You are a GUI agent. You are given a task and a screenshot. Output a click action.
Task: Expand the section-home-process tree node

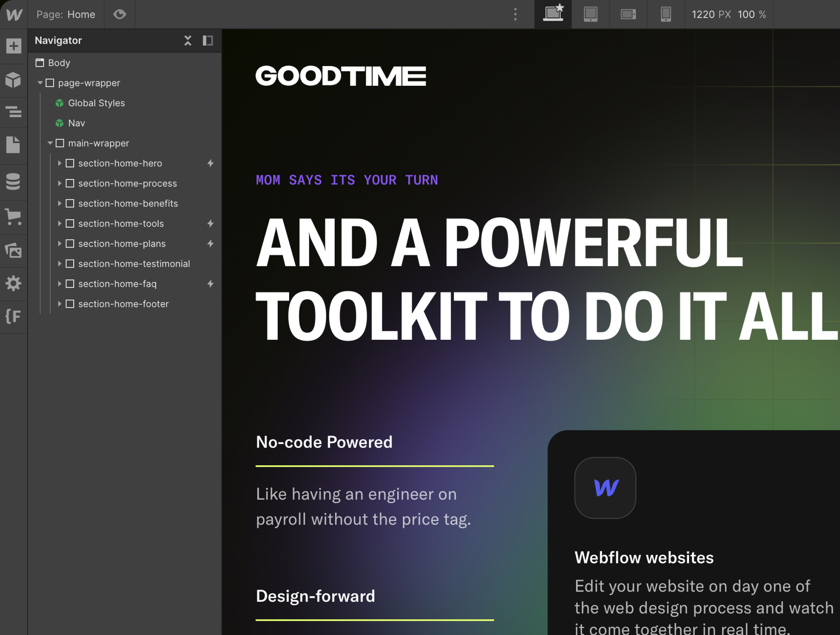(x=60, y=183)
